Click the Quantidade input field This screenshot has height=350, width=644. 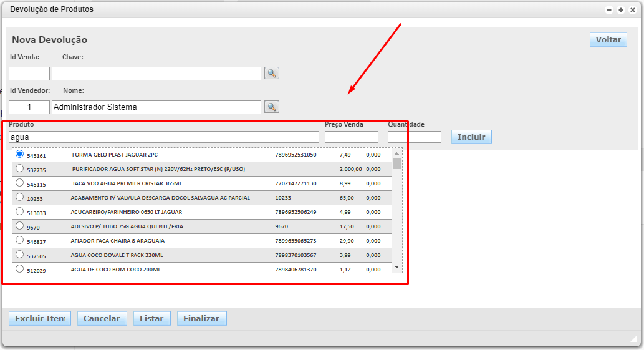414,137
